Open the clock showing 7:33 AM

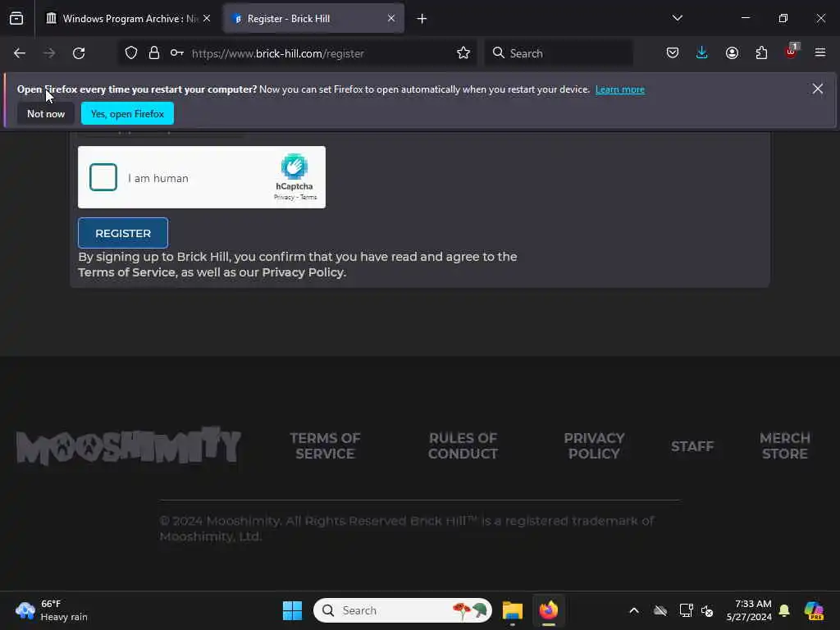(x=749, y=610)
